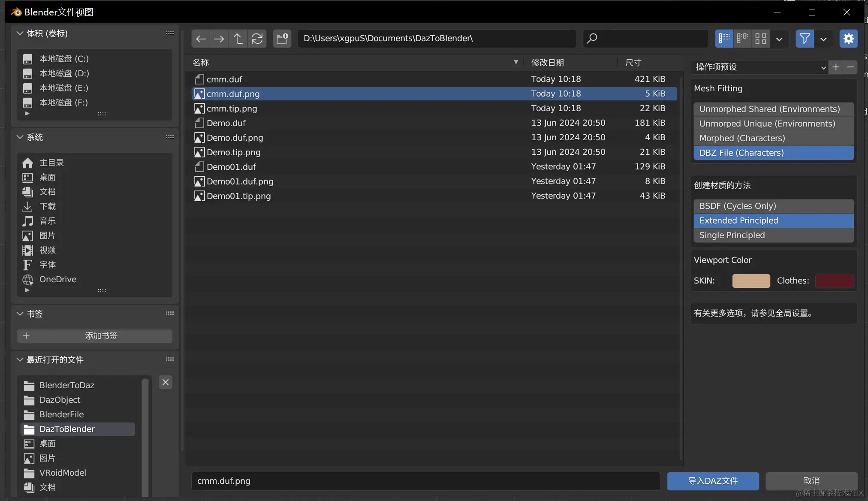Switch to thumbnail grid display mode
The width and height of the screenshot is (868, 501).
click(761, 39)
